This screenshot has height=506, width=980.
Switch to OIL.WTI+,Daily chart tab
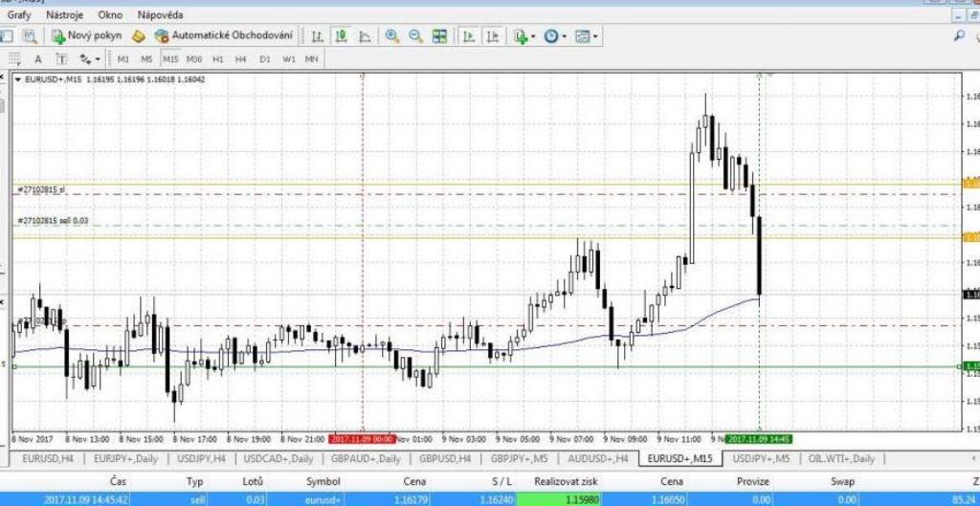pos(841,458)
